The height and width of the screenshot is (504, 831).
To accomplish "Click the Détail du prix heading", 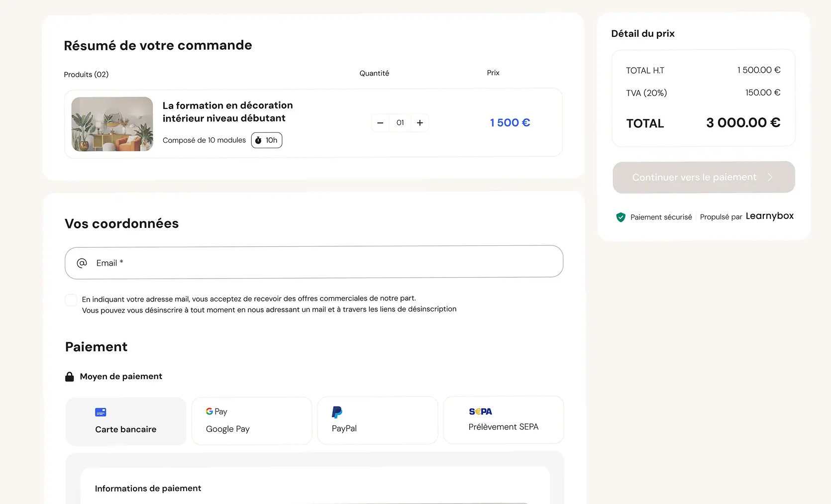I will click(x=643, y=33).
